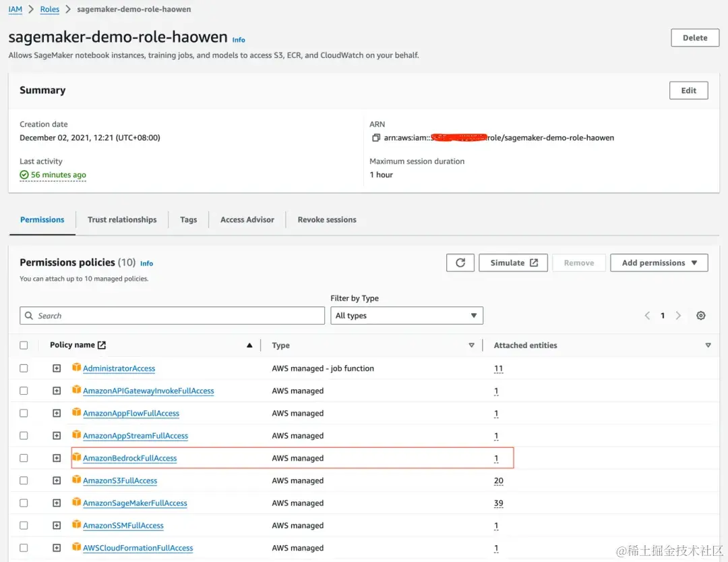728x562 pixels.
Task: Click the disabled Remove button
Action: tap(579, 262)
